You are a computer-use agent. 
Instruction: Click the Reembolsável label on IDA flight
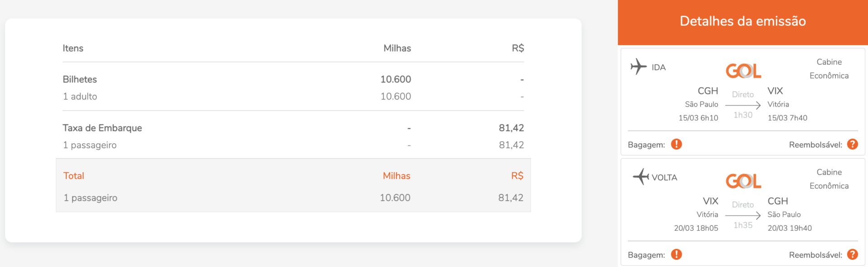point(816,145)
